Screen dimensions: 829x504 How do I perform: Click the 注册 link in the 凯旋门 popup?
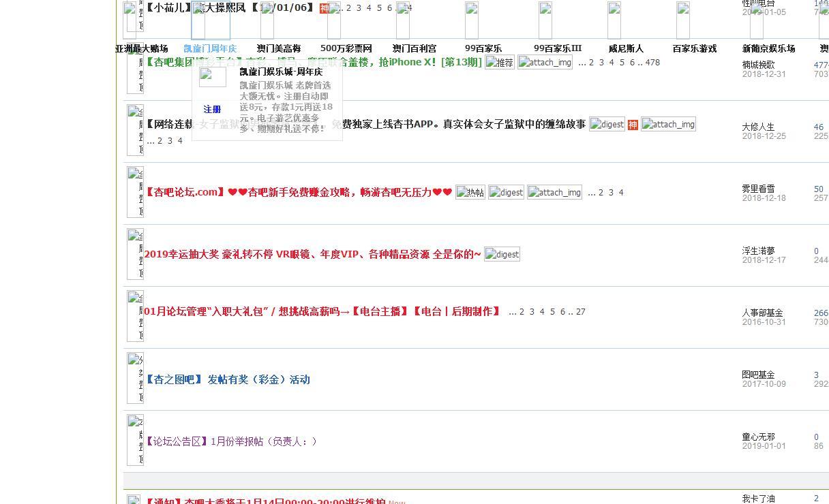coord(212,109)
